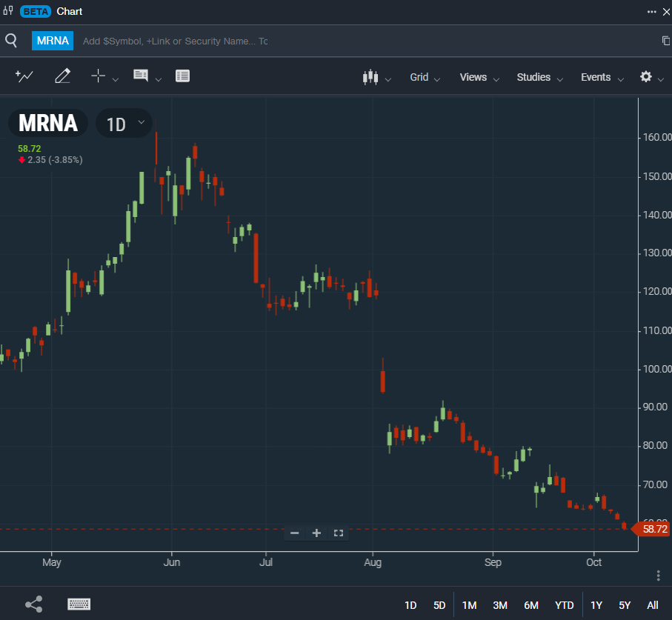Screen dimensions: 672x620
Task: Click the candlestick chart type icon
Action: (370, 77)
